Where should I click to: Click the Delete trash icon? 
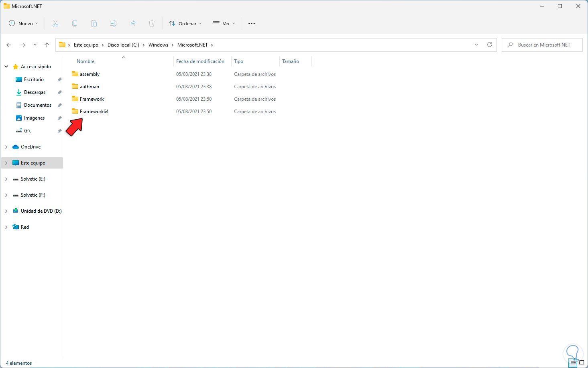[x=152, y=24]
